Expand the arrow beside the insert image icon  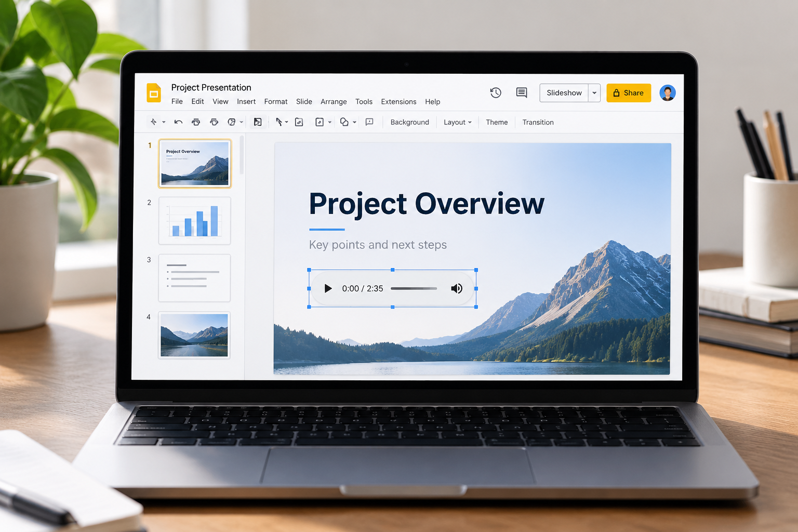330,123
